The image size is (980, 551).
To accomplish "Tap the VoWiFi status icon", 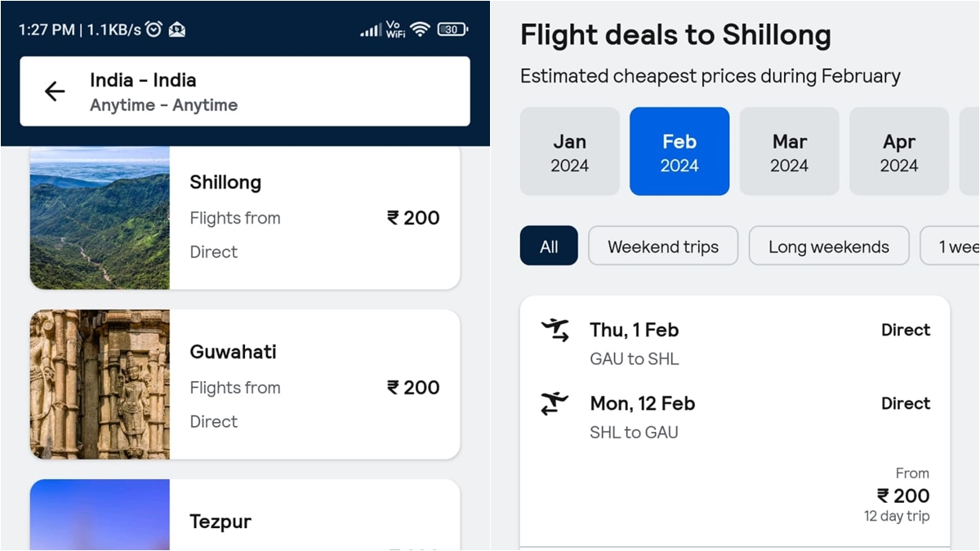I will [395, 29].
